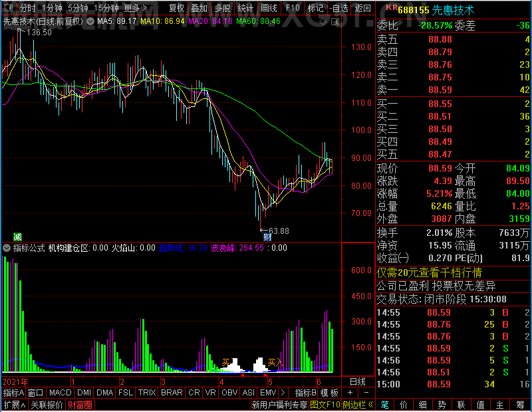
Task: Click the 标记 mark button
Action: pos(315,7)
